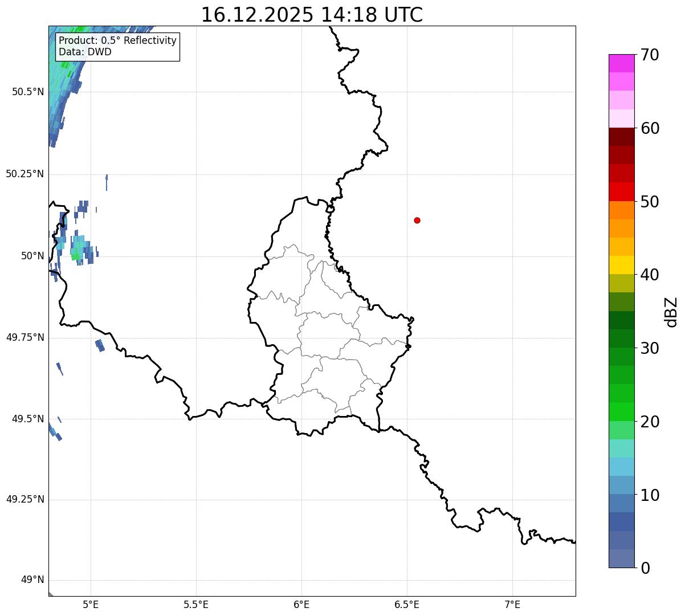
Task: Click the 49.5°N latitude label
Action: [x=28, y=419]
